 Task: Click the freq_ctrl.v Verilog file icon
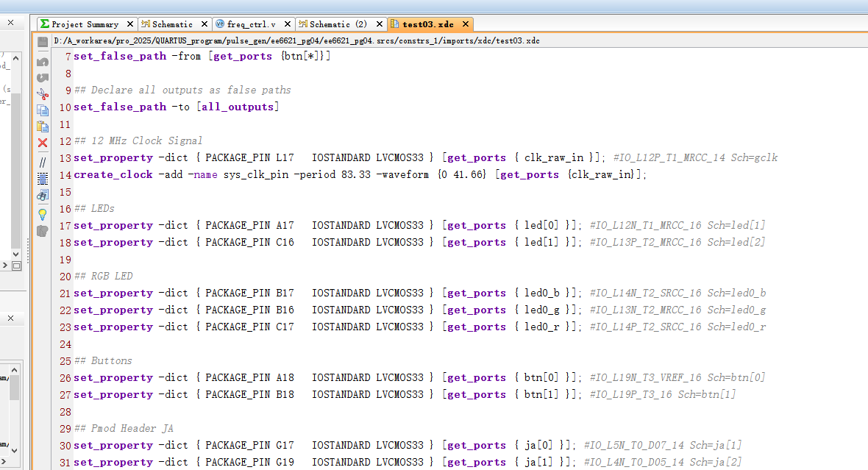[220, 24]
